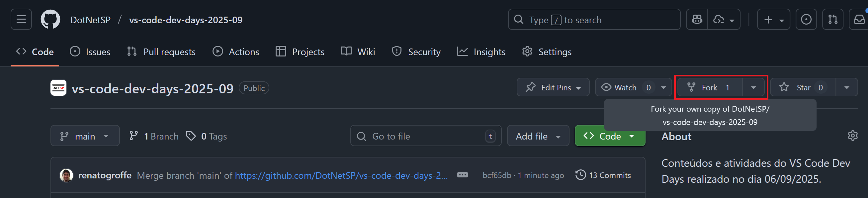Open the pull requests icon in header

click(832, 20)
